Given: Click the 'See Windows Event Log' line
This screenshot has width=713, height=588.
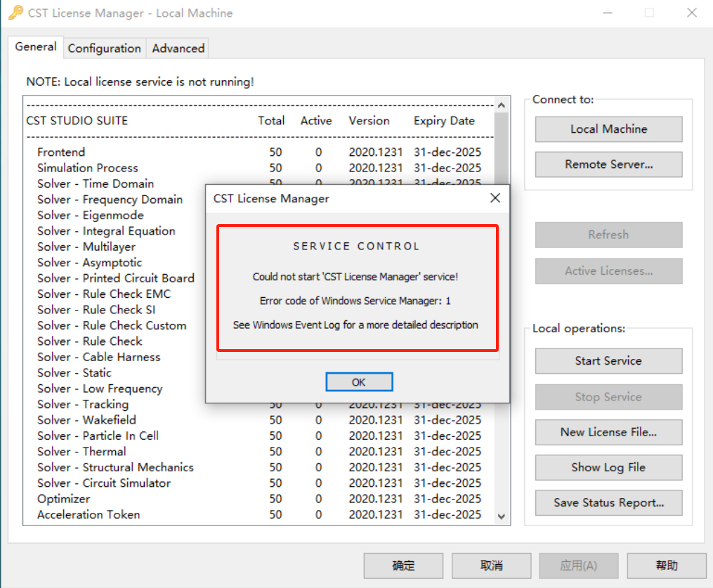Looking at the screenshot, I should 355,325.
